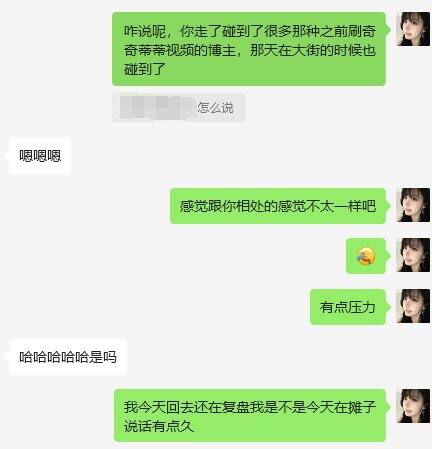432x449 pixels.
Task: Click the text 说话有点久 in the last message
Action: coord(159,426)
